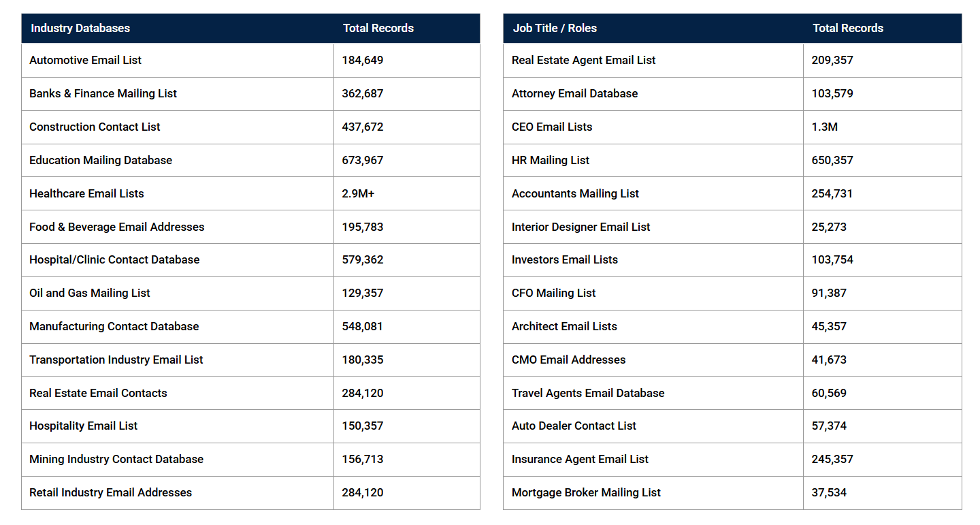Click Banks & Finance Mailing List
This screenshot has height=525, width=980.
tap(103, 93)
